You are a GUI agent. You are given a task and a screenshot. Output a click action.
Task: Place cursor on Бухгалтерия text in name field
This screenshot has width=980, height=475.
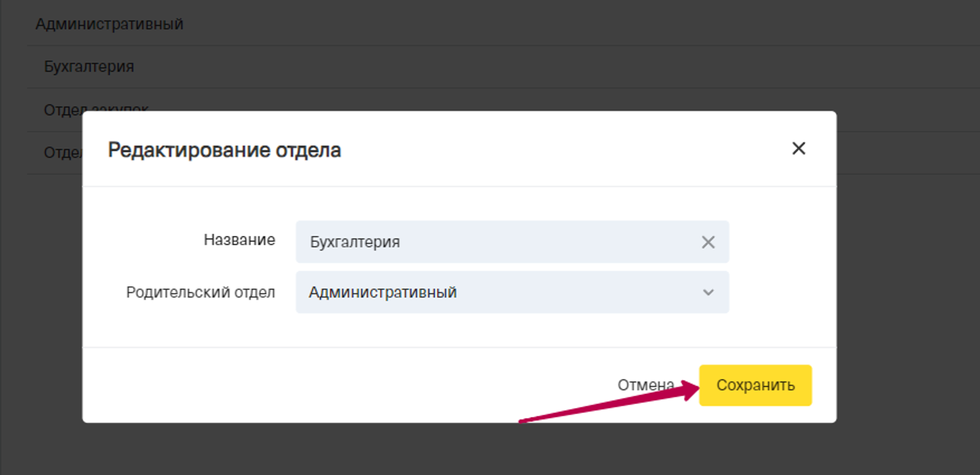click(354, 242)
